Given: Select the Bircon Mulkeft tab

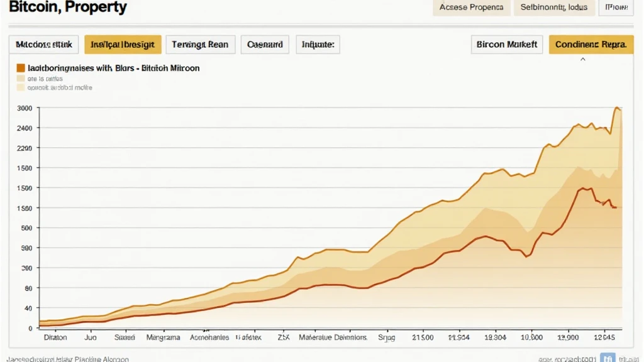Looking at the screenshot, I should pyautogui.click(x=507, y=45).
